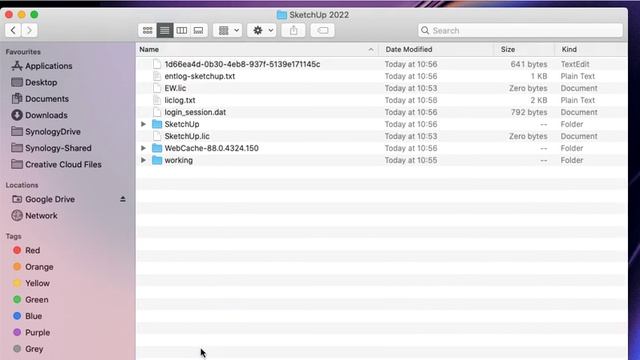Select the WebCache-88.0.4324.150 folder icon
This screenshot has height=360, width=640.
click(157, 148)
